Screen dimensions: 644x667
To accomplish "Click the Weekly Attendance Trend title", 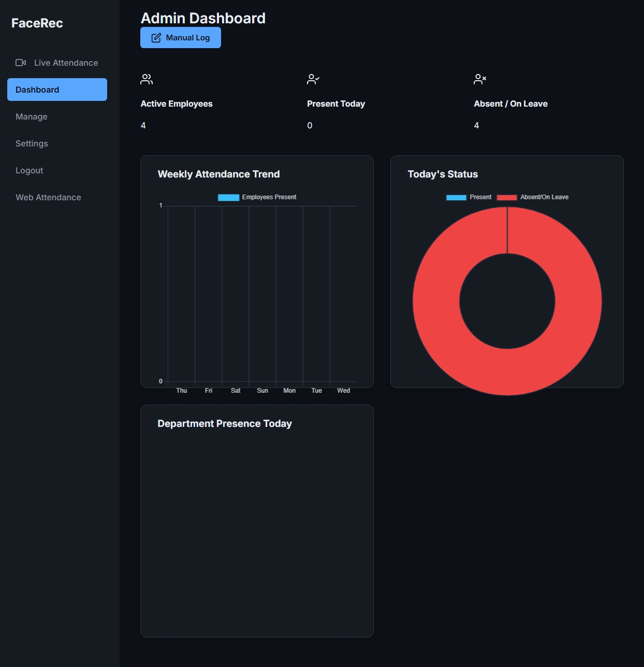I will pos(218,174).
